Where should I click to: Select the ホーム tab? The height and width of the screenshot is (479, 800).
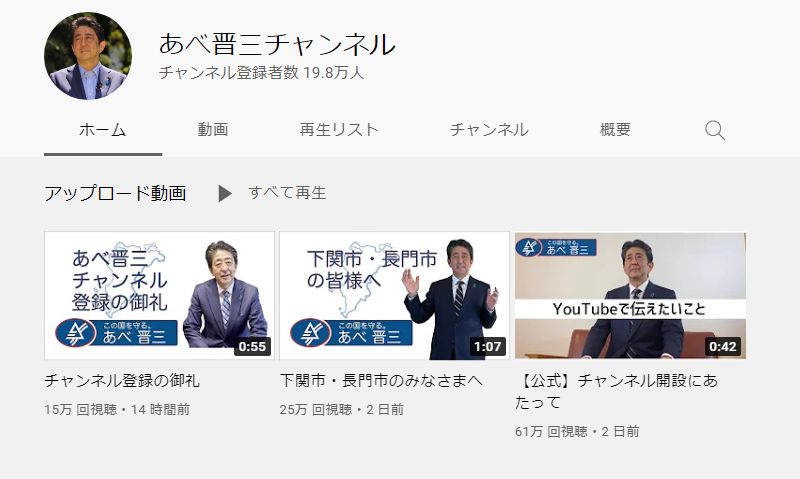(x=103, y=130)
